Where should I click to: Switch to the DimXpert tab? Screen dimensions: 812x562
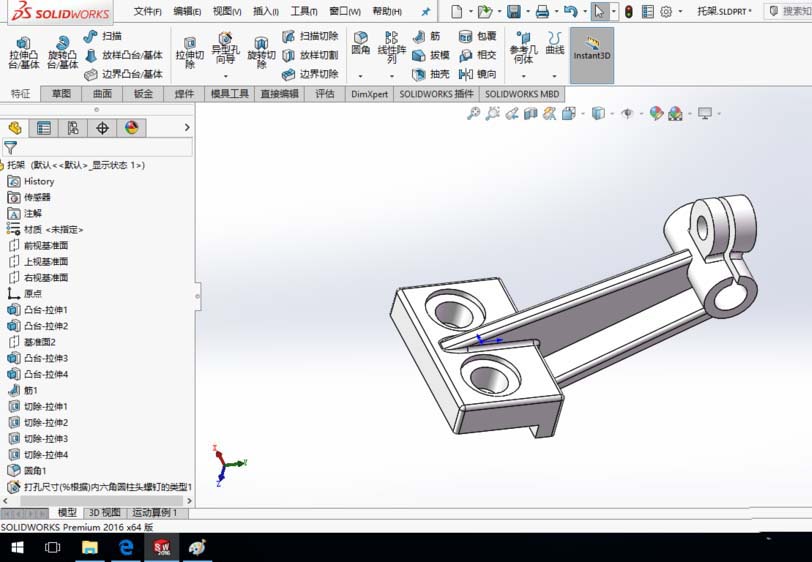[x=369, y=94]
